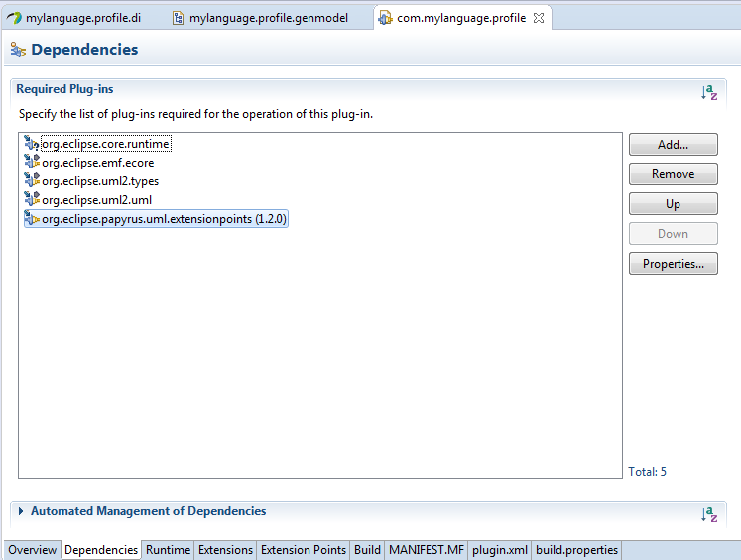Click the papyrus.uml.extensionpoints plug-in icon

click(32, 219)
